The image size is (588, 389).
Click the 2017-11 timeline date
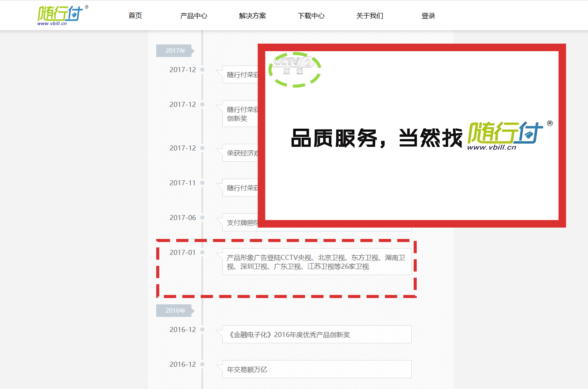(x=183, y=183)
